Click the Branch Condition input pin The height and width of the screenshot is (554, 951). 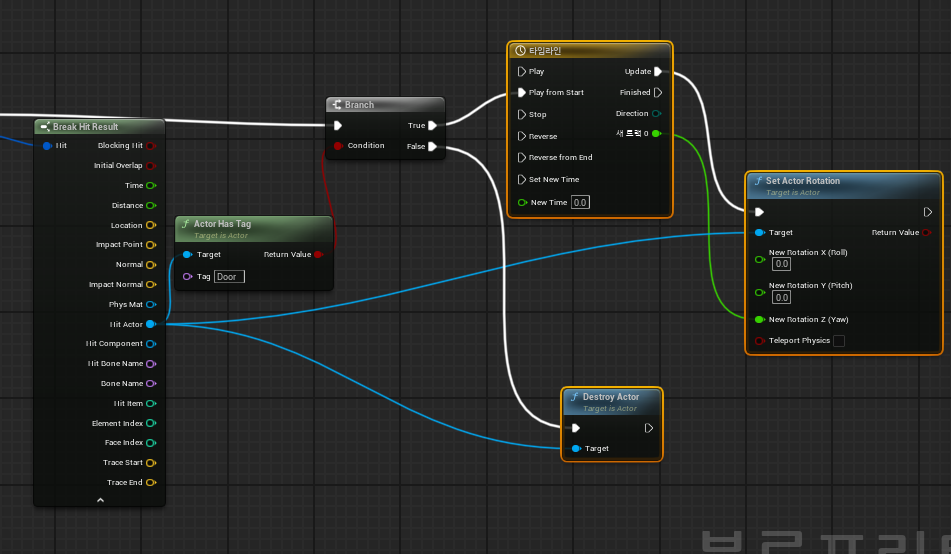[x=338, y=146]
